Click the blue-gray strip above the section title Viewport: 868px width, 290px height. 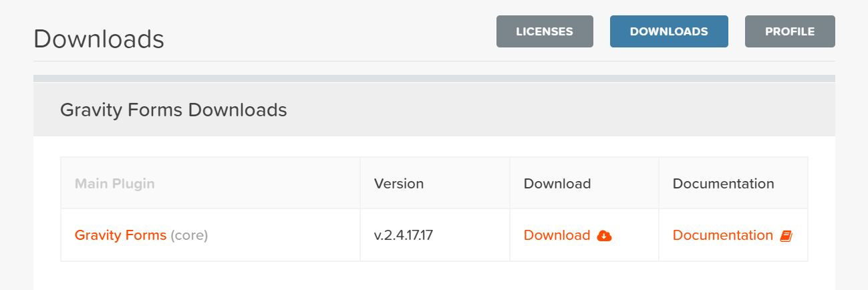(x=434, y=78)
